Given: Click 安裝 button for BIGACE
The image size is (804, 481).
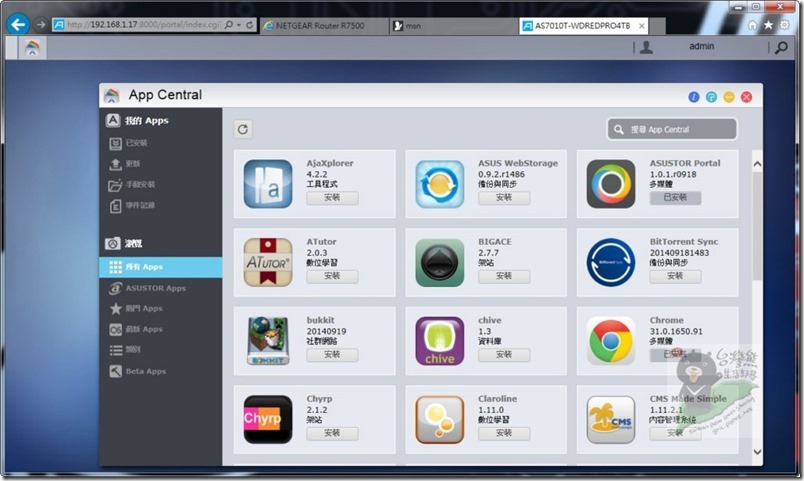Looking at the screenshot, I should coord(504,276).
